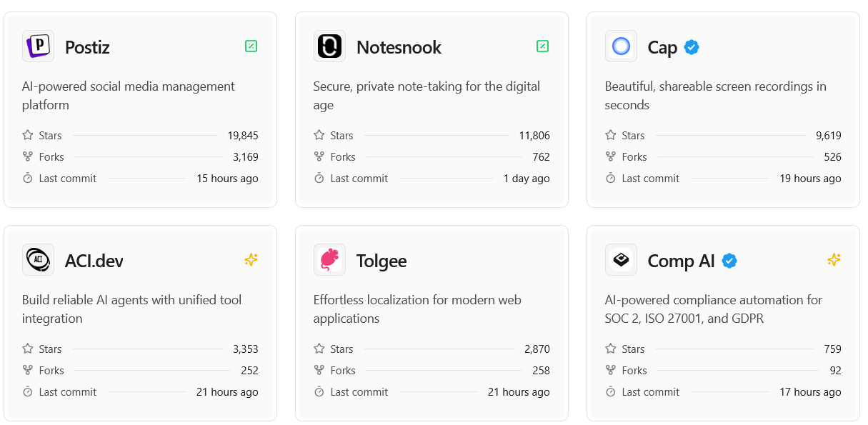This screenshot has width=868, height=425.
Task: Click the green badge icon on Postiz card
Action: point(251,46)
